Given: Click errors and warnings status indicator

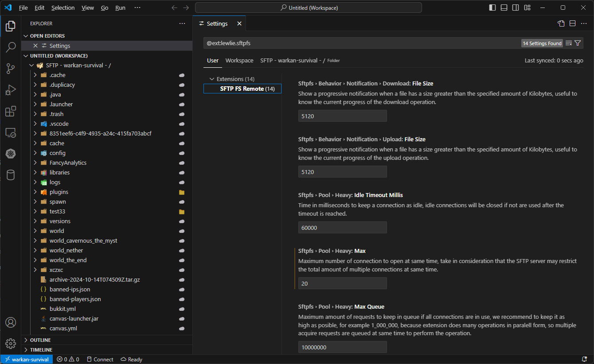Looking at the screenshot, I should [68, 359].
